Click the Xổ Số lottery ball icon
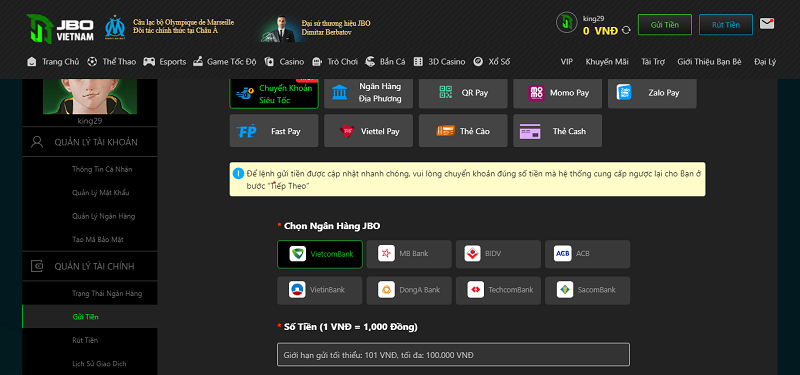 click(478, 62)
